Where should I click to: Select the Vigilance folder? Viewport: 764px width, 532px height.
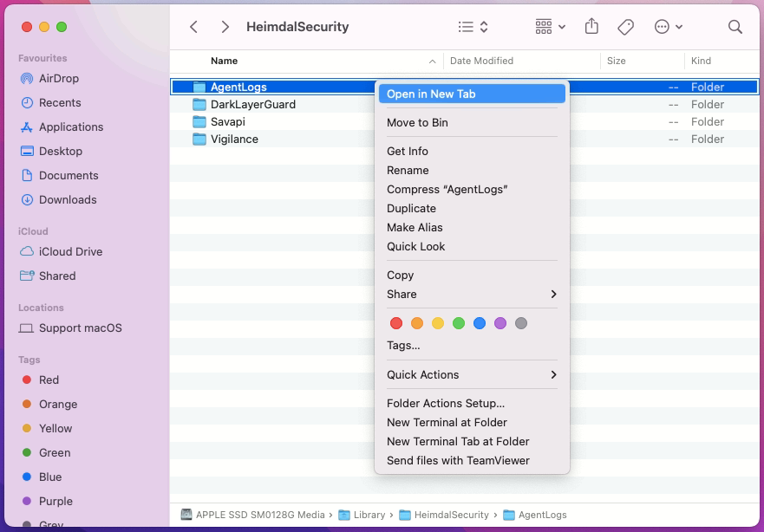pos(234,139)
